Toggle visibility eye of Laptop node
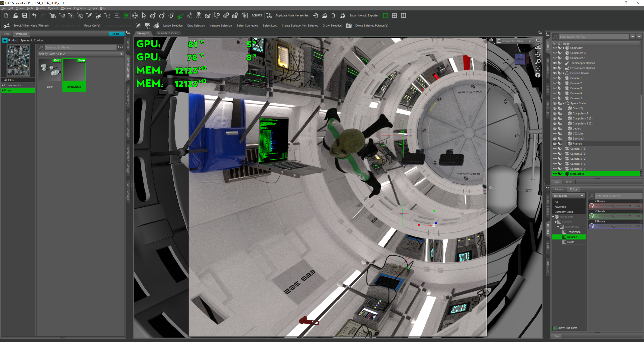Viewport: 644px width, 342px height. pos(554,129)
